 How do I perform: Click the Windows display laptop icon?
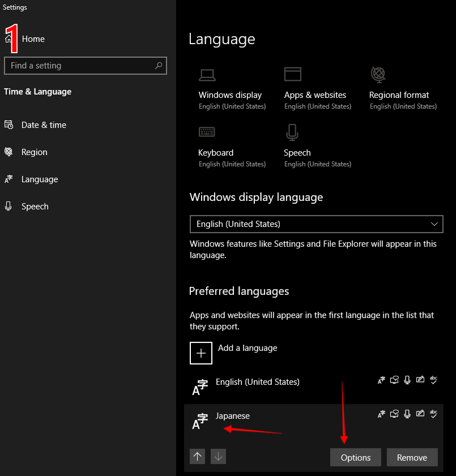[x=207, y=75]
